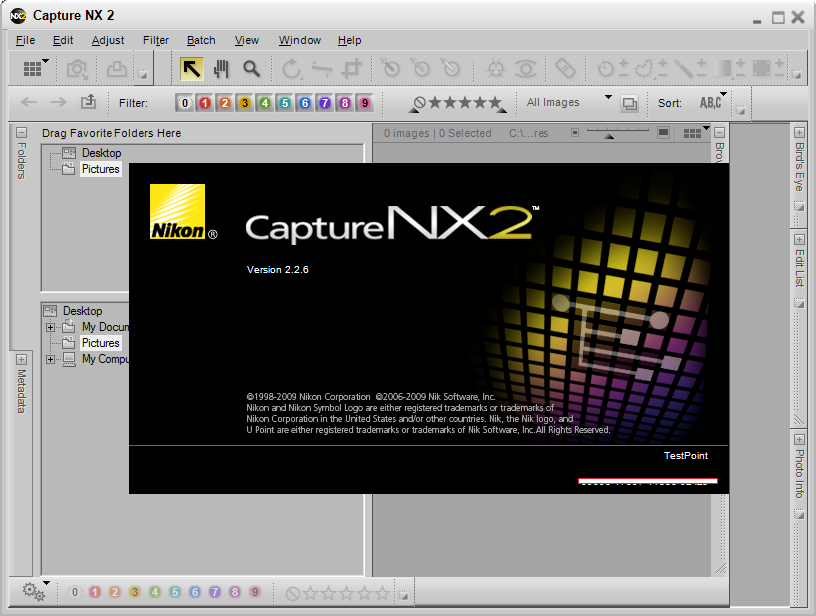This screenshot has height=616, width=816.
Task: Click the Launch Camera Control icon
Action: pyautogui.click(x=77, y=69)
